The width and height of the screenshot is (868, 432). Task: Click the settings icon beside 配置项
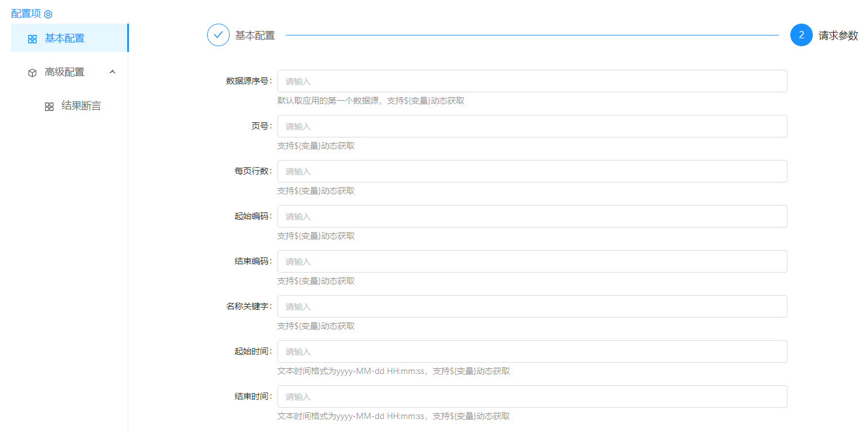click(48, 14)
